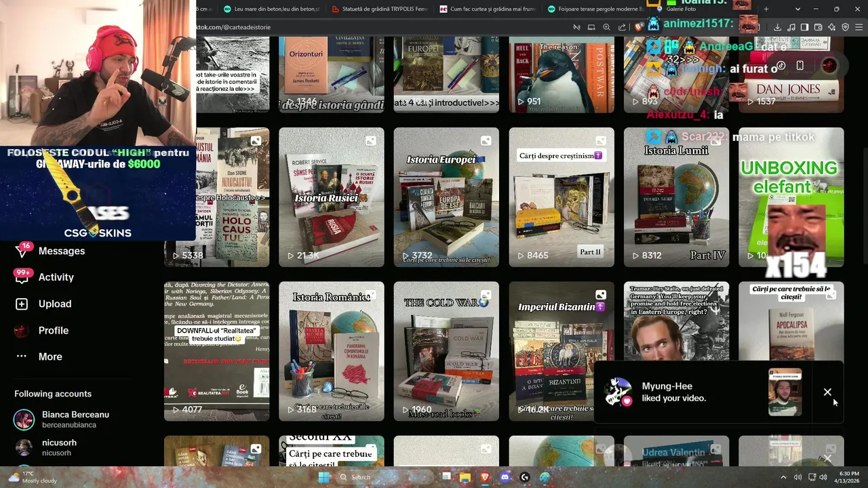Open the Orizonturi book video thumbnail
Viewport: 868px width, 488px height.
[331, 75]
